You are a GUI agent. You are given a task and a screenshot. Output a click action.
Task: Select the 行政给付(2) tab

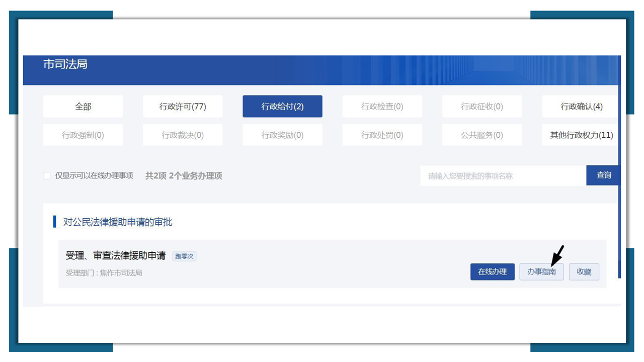tap(282, 107)
